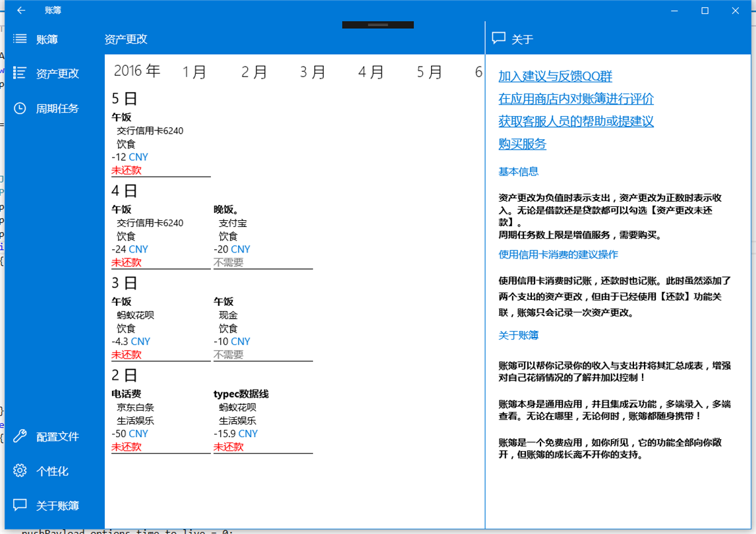Click 未还款 under the typec数据线 entry
Image resolution: width=756 pixels, height=534 pixels.
click(x=229, y=447)
